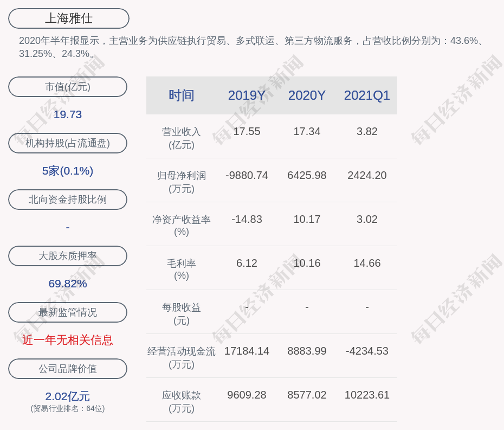Viewport: 504px width, 430px height.
Task: Click the 归母净利润(万元) row label
Action: [182, 182]
